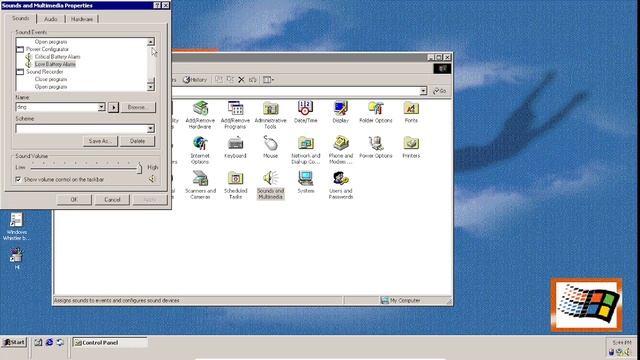This screenshot has width=640, height=360.
Task: Click the system tray volume icon
Action: 627,352
